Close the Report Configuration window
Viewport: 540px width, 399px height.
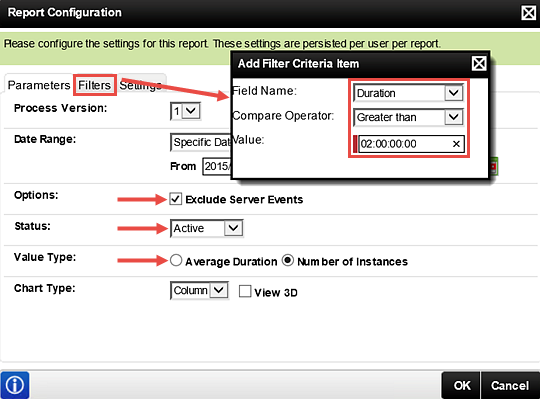(x=528, y=13)
